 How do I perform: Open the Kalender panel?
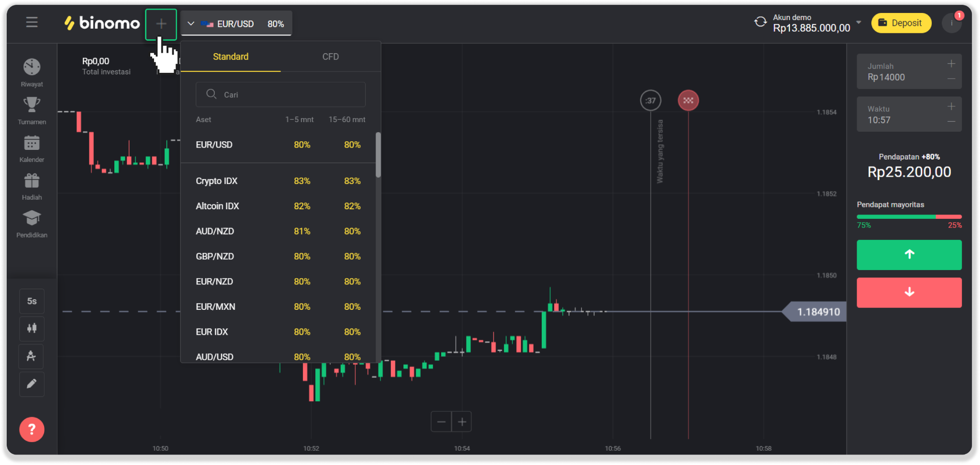(32, 148)
